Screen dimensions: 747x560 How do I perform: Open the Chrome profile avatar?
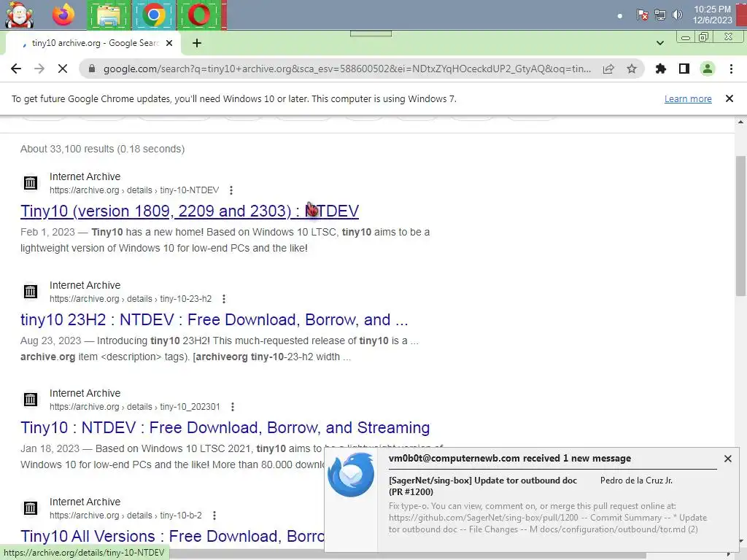pyautogui.click(x=708, y=69)
